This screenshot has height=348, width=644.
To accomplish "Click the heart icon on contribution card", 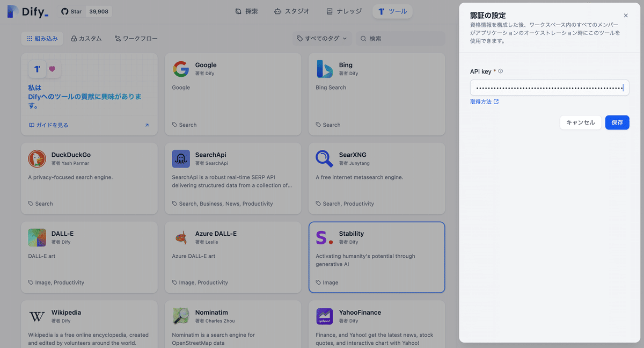I will 52,69.
